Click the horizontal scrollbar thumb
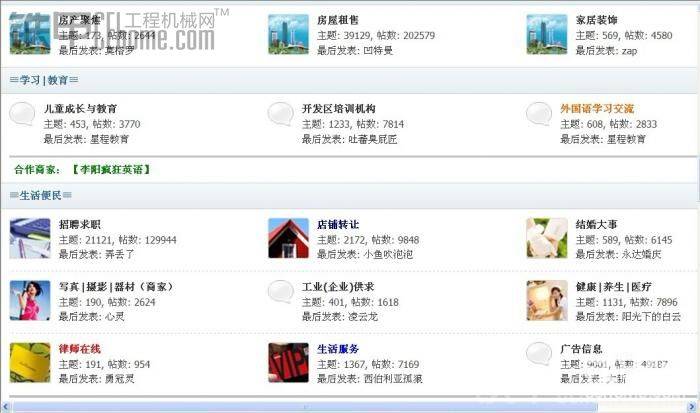The width and height of the screenshot is (700, 413). coord(305,407)
